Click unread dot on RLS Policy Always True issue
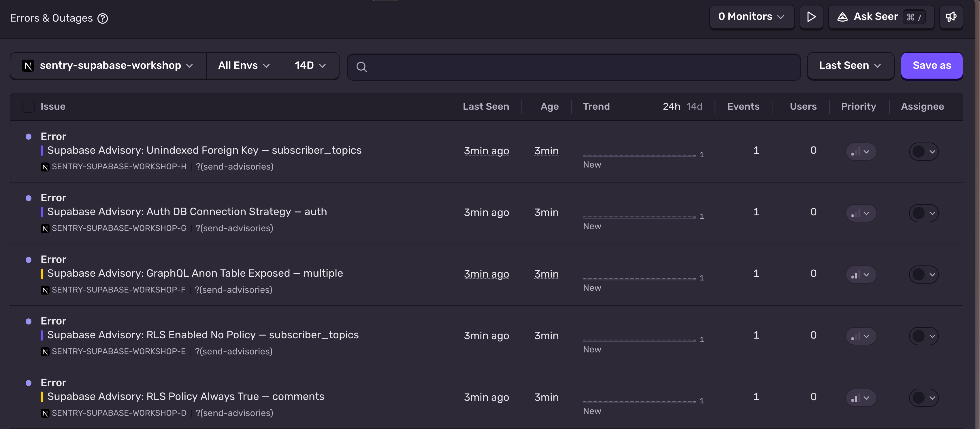The width and height of the screenshot is (980, 429). coord(29,383)
